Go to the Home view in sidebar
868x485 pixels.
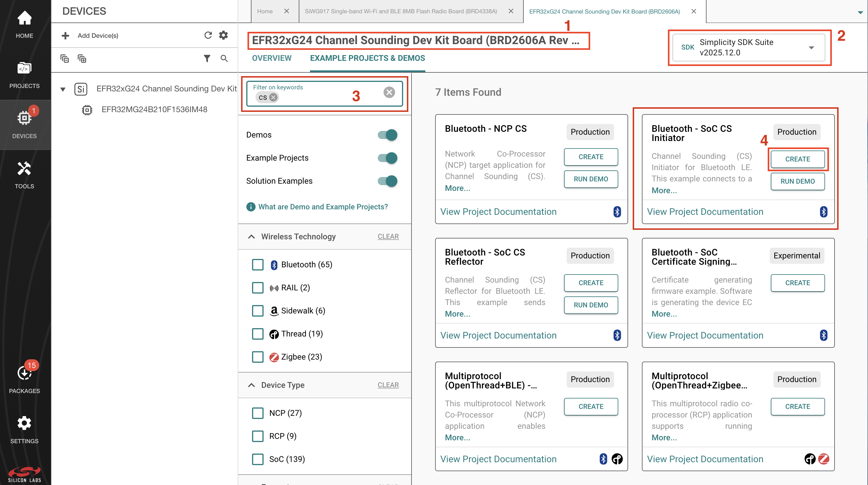point(25,25)
